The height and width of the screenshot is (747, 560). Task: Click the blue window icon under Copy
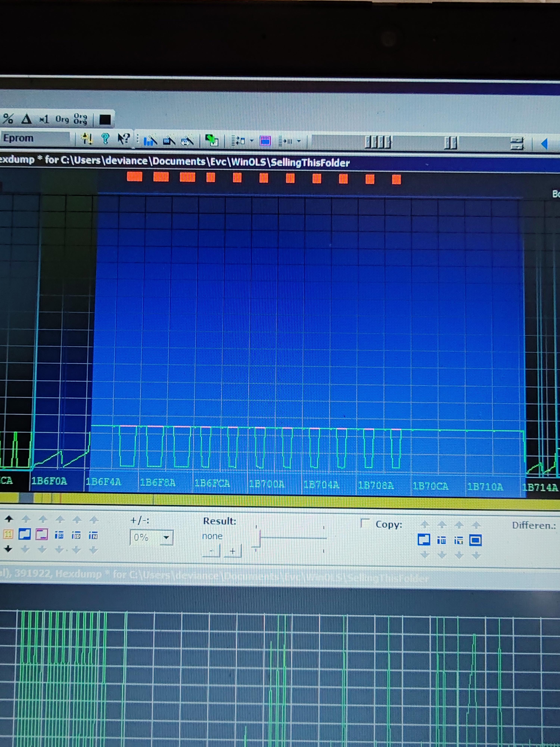tap(424, 540)
